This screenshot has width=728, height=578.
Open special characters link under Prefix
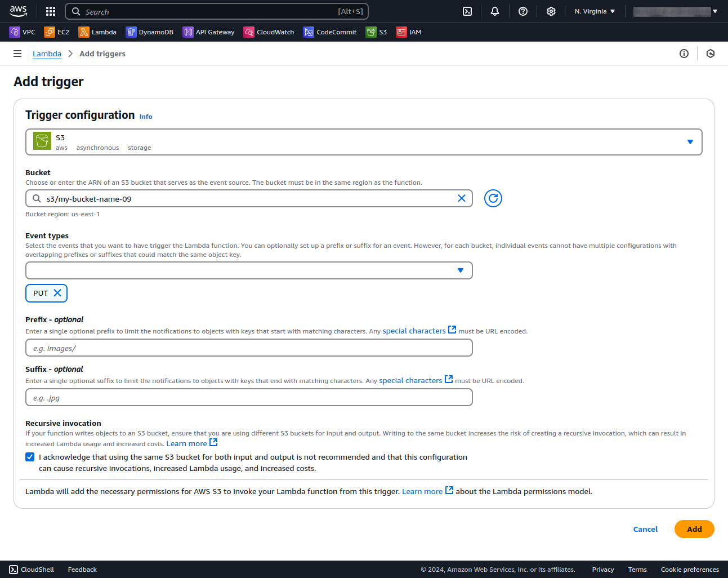tap(414, 331)
